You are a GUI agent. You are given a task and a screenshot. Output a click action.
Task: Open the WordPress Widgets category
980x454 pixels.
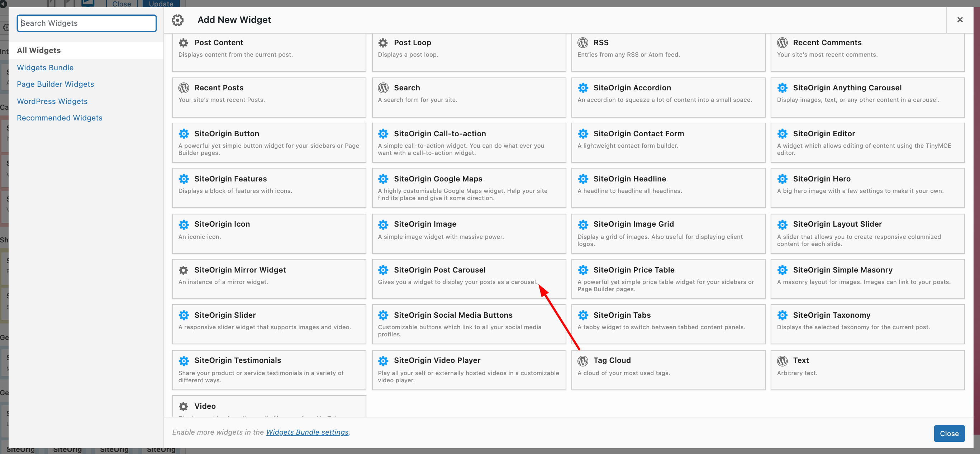(52, 101)
